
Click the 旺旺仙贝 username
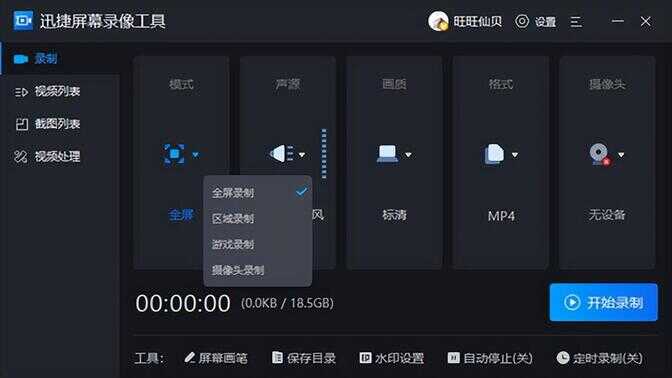[x=477, y=21]
